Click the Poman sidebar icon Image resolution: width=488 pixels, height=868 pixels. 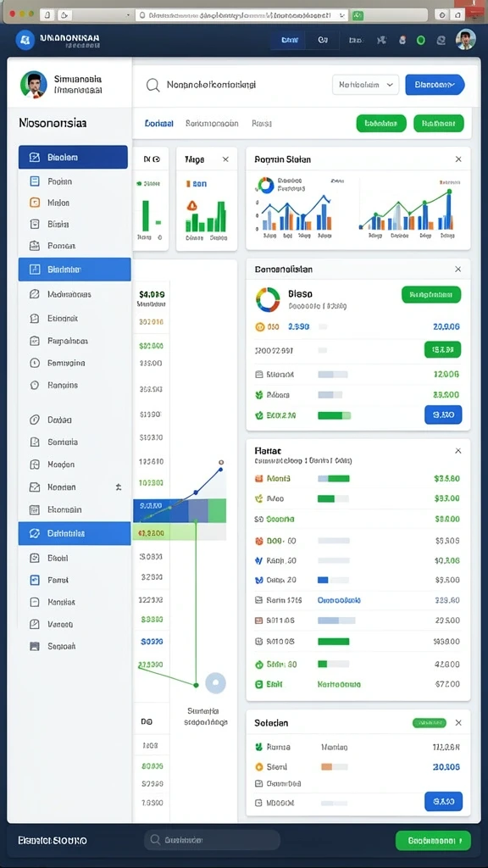pos(34,246)
